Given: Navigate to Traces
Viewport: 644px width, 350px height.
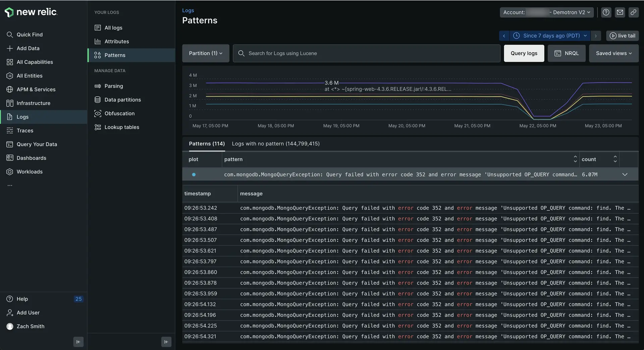Looking at the screenshot, I should coord(25,130).
